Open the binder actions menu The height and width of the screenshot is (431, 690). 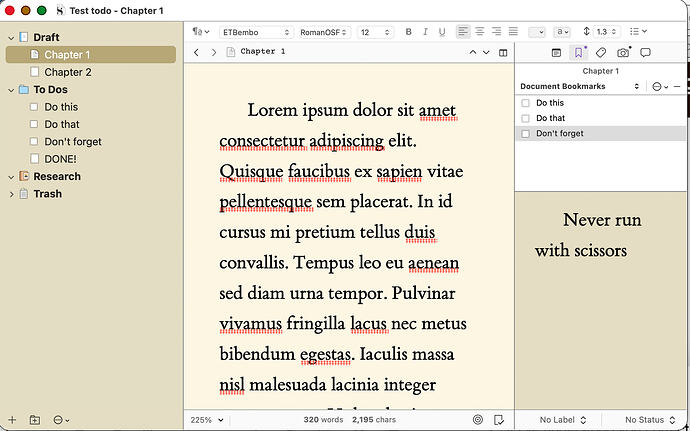[61, 420]
